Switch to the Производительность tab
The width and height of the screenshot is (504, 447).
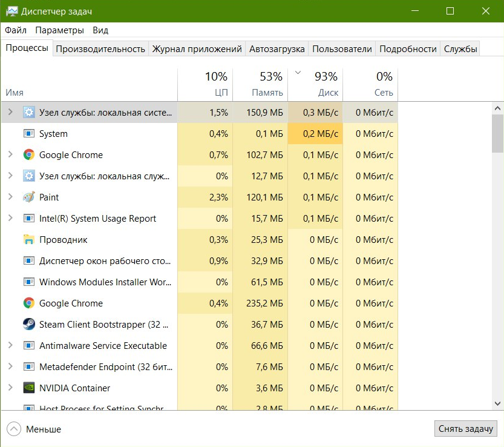coord(100,49)
